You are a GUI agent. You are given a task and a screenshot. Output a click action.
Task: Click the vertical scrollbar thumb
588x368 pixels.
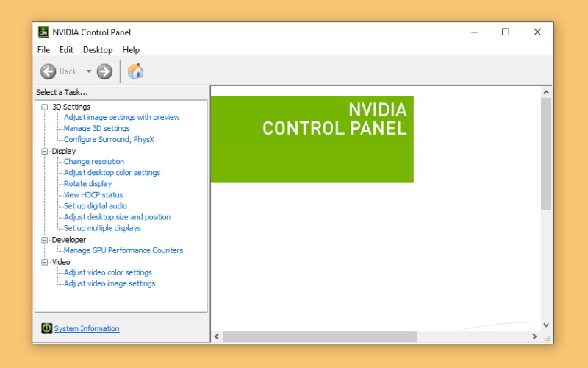(546, 154)
